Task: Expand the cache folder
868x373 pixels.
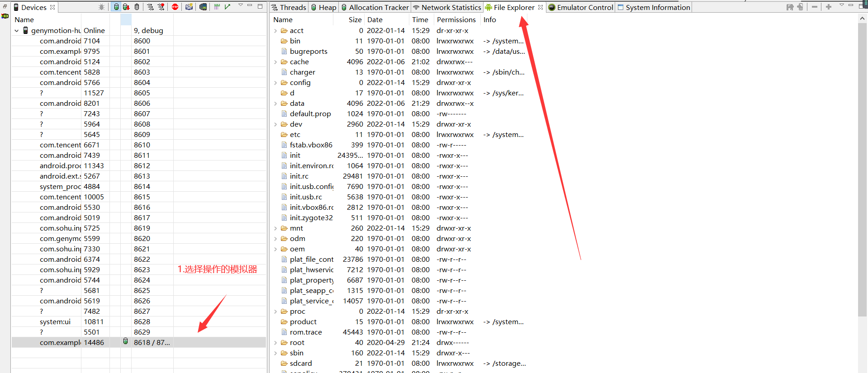Action: 275,62
